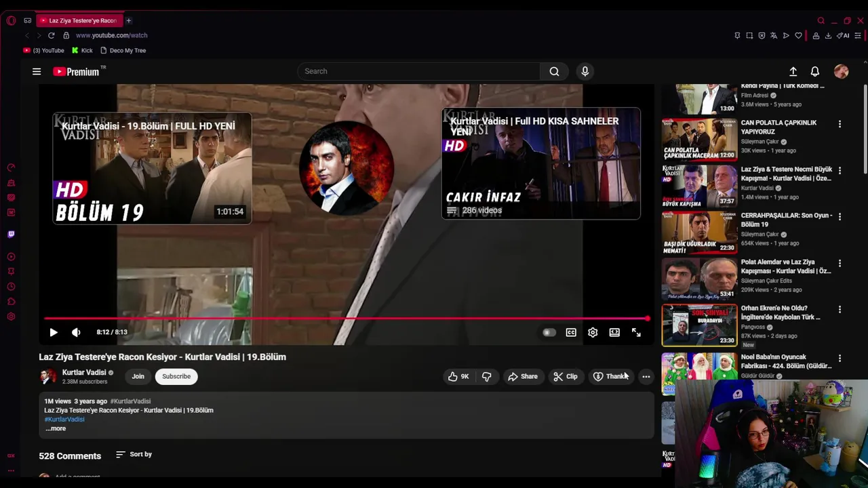868x488 pixels.
Task: Open the Twitch sidebar panel
Action: pyautogui.click(x=11, y=235)
